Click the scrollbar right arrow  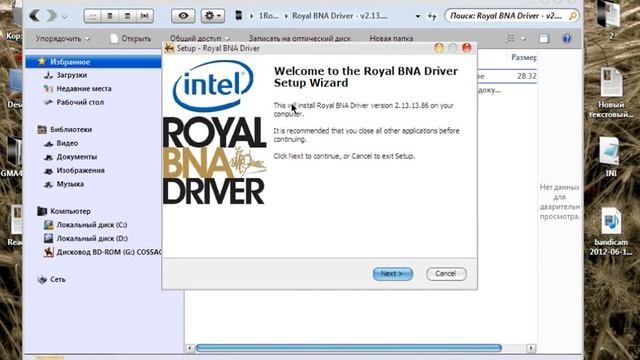(x=531, y=348)
